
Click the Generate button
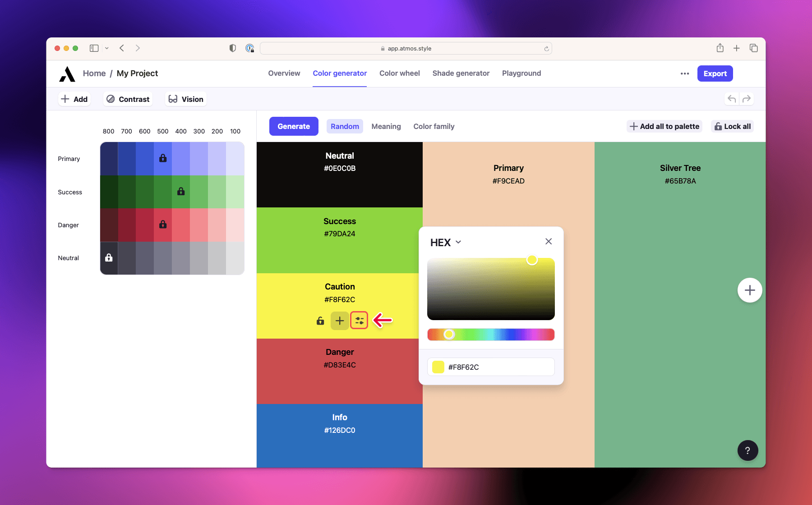[294, 126]
